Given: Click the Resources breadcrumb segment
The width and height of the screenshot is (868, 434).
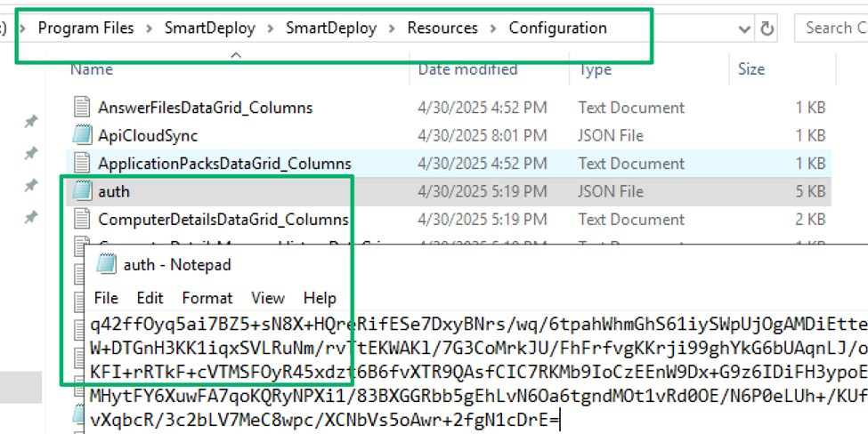Looking at the screenshot, I should click(x=442, y=28).
